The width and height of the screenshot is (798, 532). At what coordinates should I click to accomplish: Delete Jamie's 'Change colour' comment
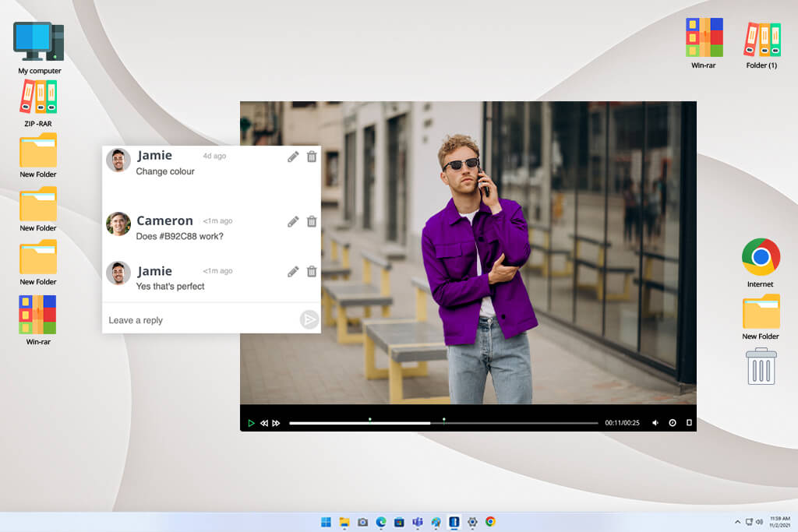pos(312,157)
